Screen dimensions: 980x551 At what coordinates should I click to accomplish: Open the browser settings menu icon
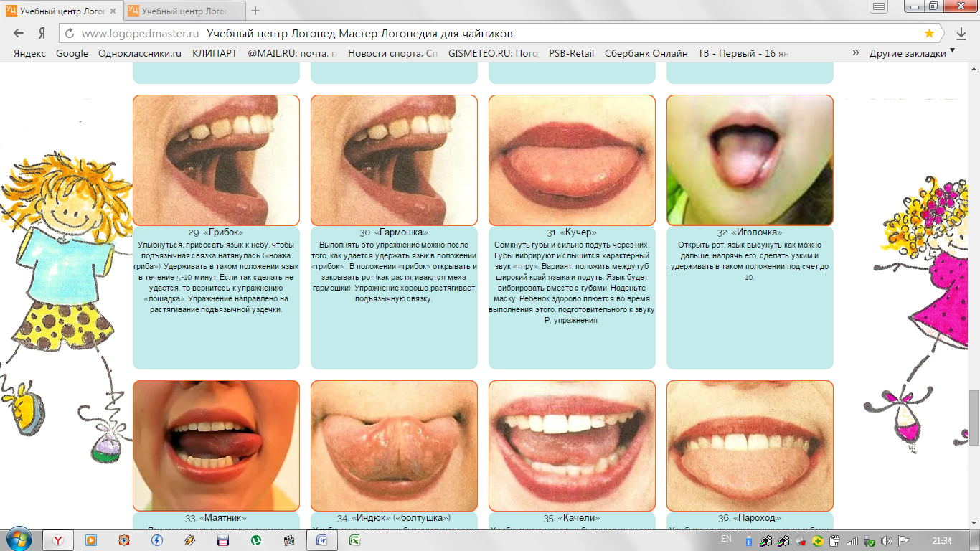click(880, 6)
